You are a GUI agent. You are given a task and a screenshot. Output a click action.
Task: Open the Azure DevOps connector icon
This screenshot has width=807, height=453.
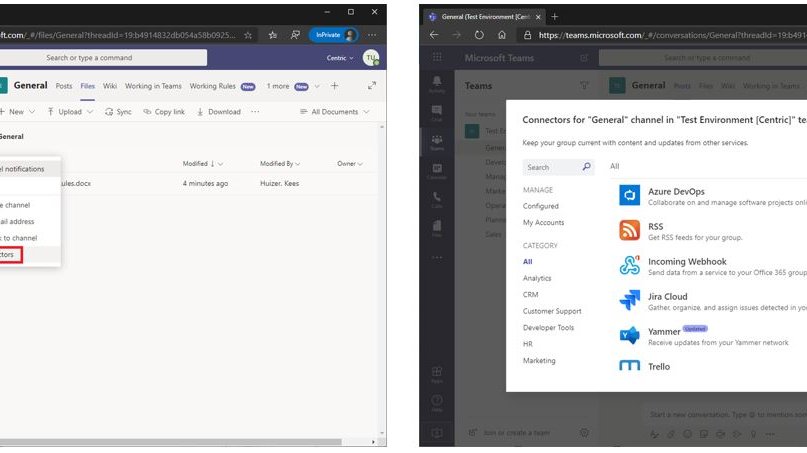click(629, 196)
